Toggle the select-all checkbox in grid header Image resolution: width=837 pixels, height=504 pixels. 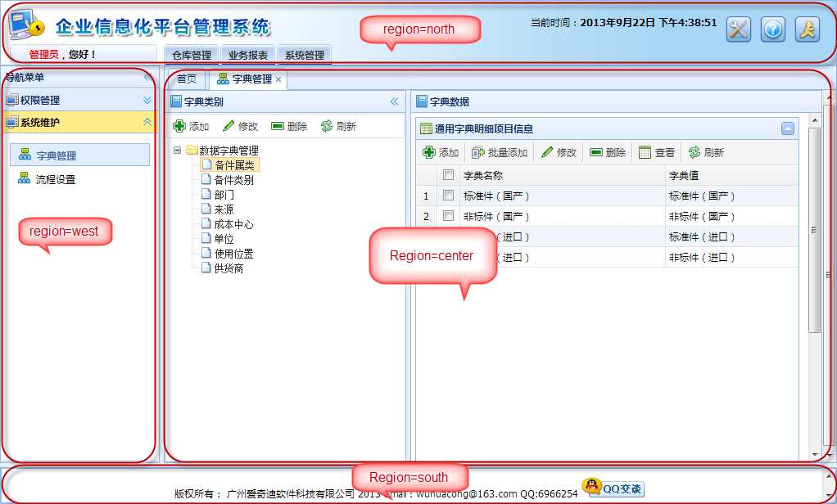click(449, 175)
